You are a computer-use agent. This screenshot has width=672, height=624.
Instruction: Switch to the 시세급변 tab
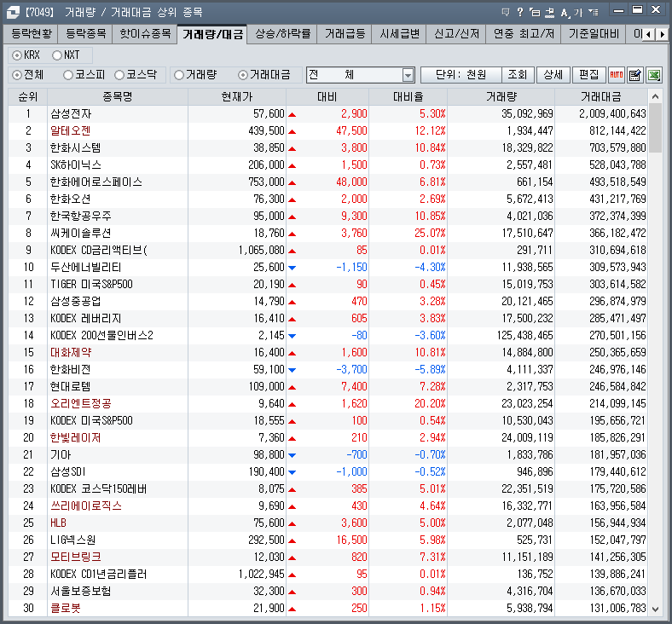click(399, 34)
